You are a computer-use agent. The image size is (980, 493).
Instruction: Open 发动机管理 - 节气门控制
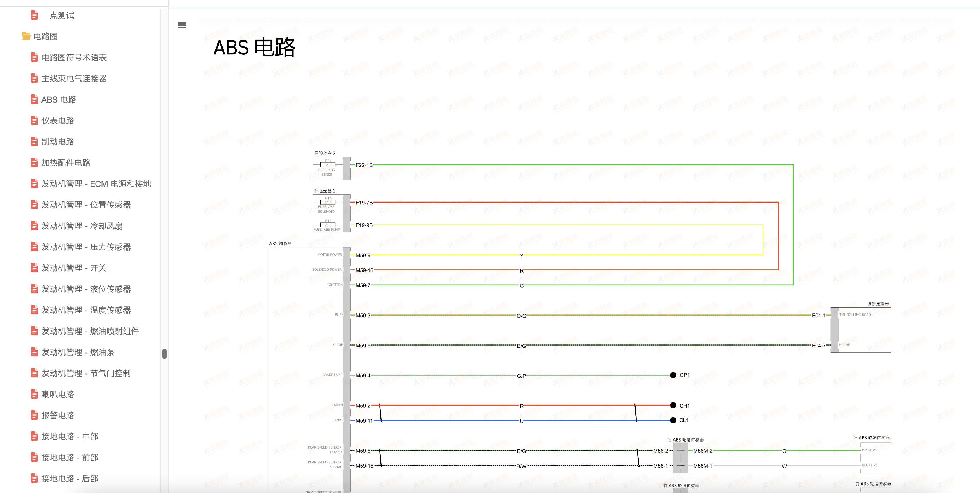click(x=86, y=373)
